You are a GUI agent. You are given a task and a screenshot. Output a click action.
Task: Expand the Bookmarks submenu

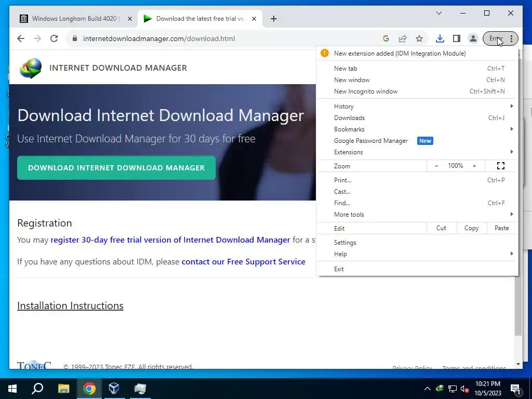[x=417, y=129]
